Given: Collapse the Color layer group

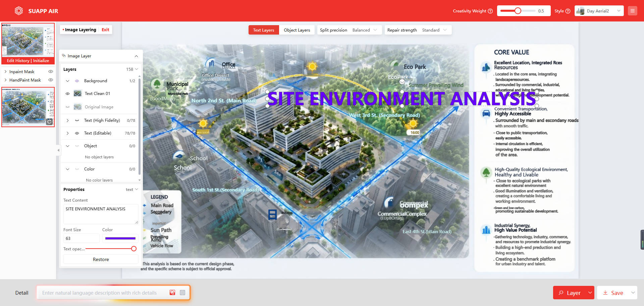Looking at the screenshot, I should click(x=67, y=169).
